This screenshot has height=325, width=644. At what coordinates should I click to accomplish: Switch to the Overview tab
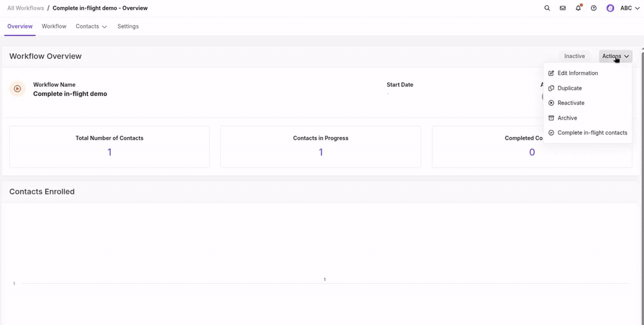click(x=20, y=26)
